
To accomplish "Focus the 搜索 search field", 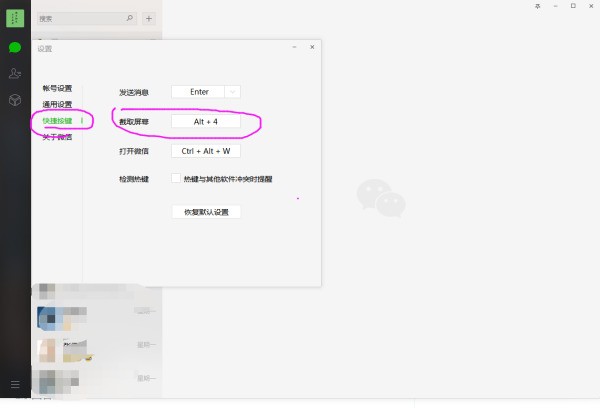I will coord(87,18).
